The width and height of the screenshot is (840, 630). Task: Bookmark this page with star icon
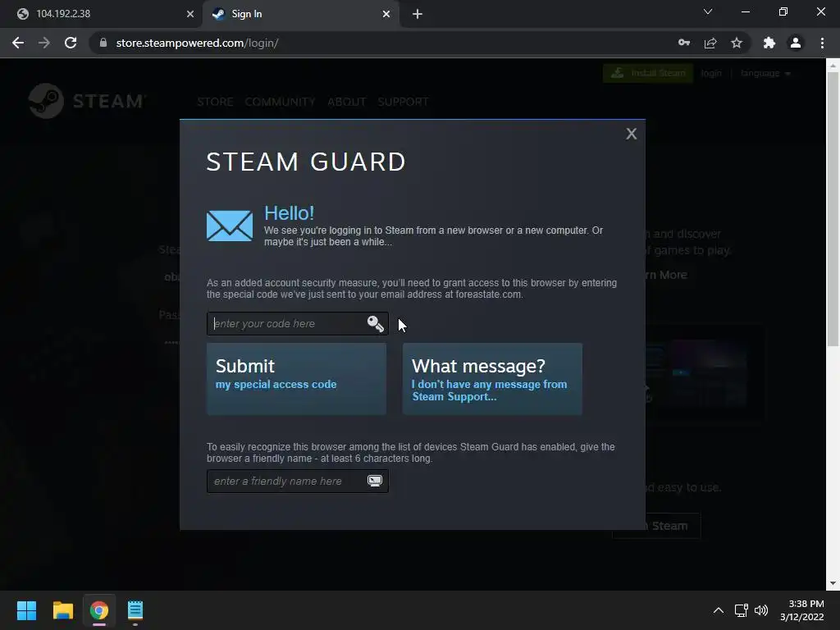(x=737, y=43)
